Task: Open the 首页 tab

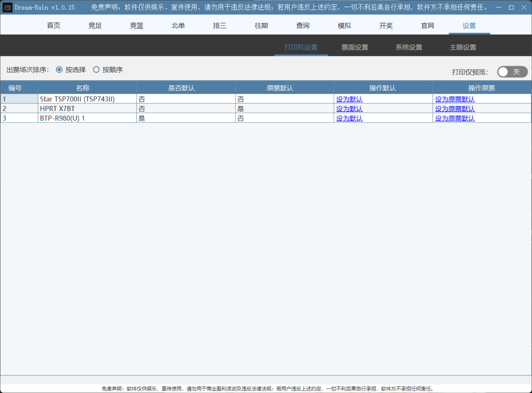Action: point(54,26)
